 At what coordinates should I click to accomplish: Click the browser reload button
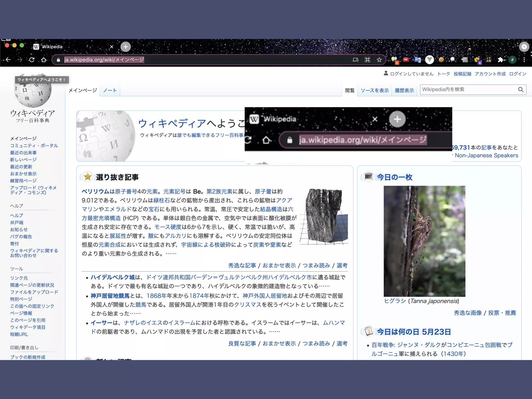click(x=32, y=60)
